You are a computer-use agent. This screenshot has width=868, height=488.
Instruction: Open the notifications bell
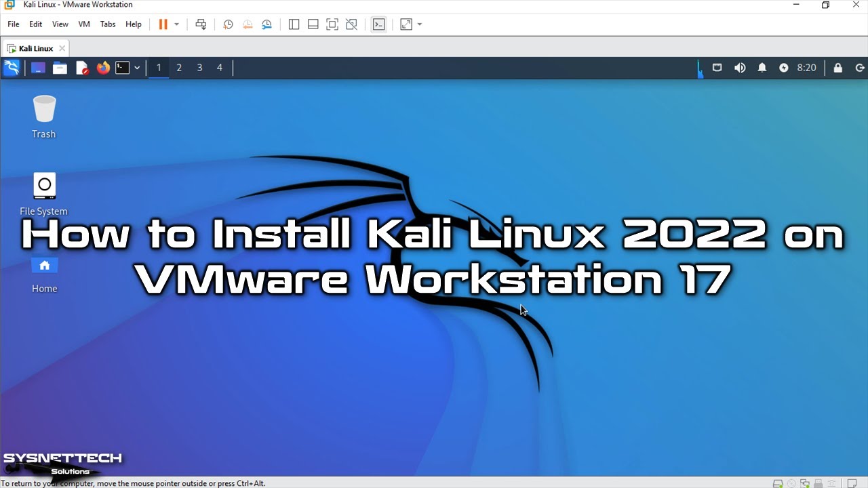(762, 68)
